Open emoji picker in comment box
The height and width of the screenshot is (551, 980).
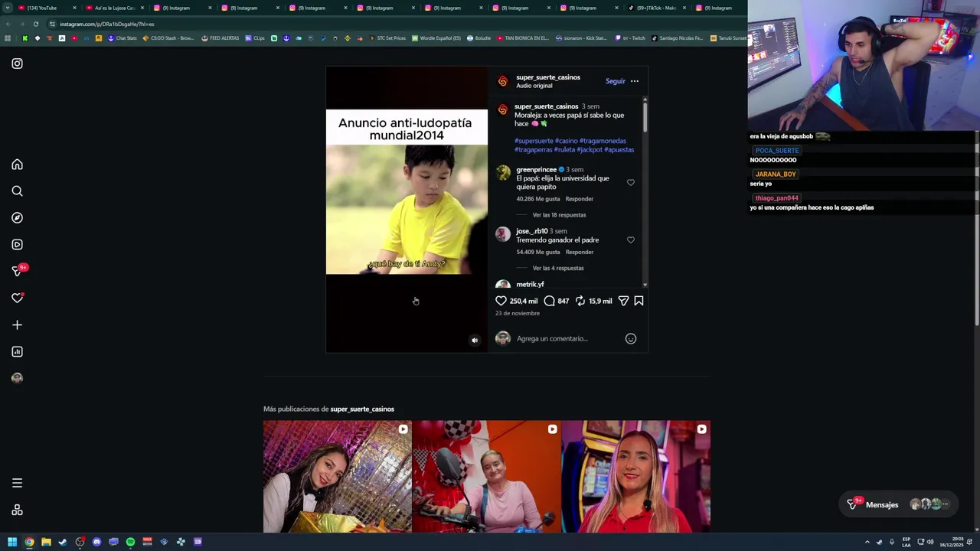(631, 338)
